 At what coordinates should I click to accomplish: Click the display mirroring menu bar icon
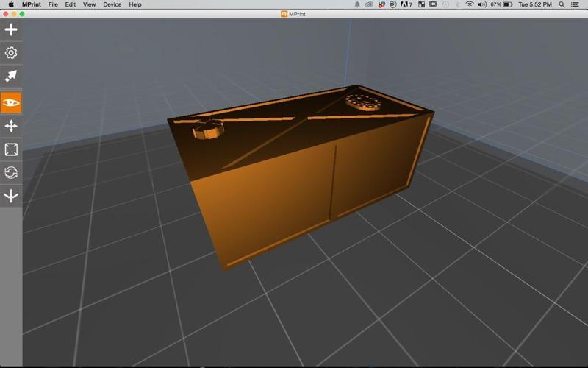[433, 4]
